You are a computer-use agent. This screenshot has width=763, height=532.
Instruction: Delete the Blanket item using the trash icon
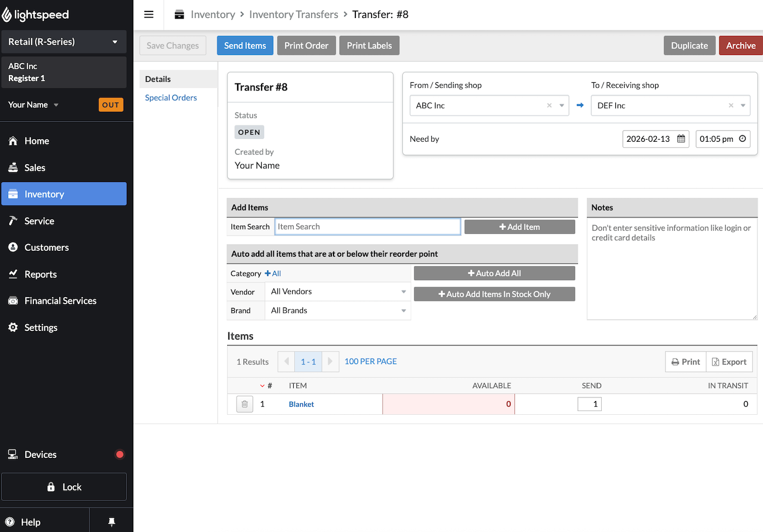pyautogui.click(x=244, y=404)
